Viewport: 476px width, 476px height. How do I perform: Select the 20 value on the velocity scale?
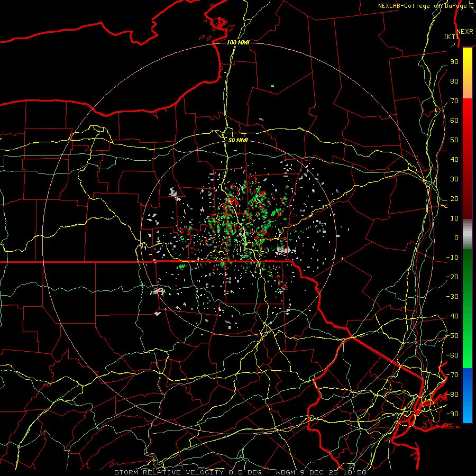tap(454, 198)
